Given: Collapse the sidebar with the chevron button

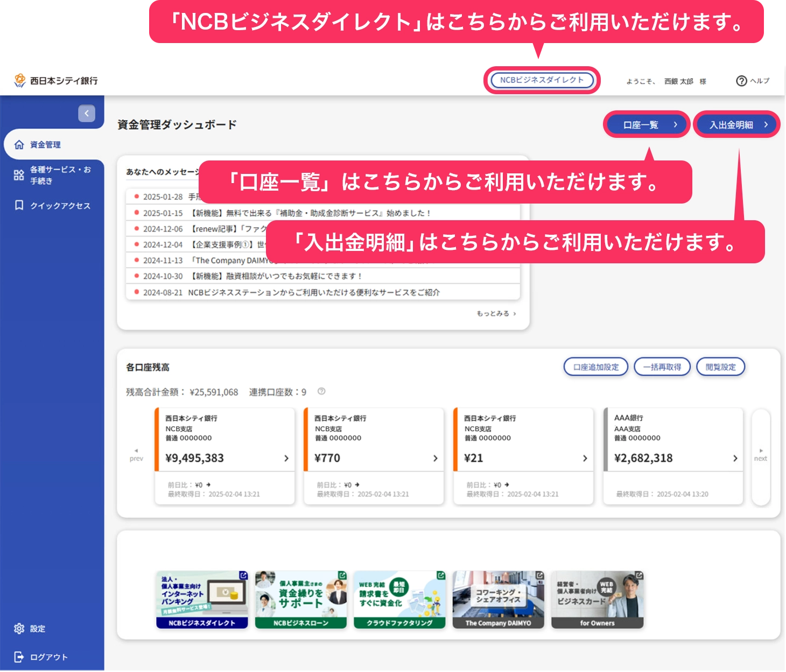Looking at the screenshot, I should point(87,114).
